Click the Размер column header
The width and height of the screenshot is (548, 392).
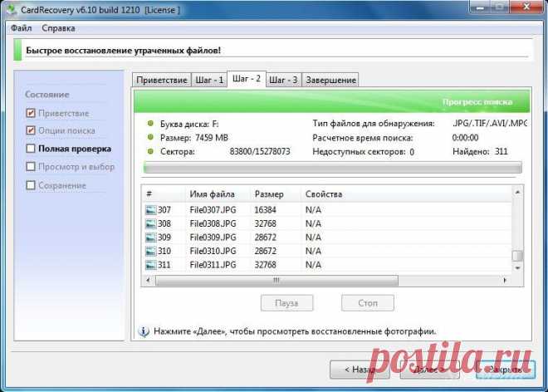click(276, 194)
